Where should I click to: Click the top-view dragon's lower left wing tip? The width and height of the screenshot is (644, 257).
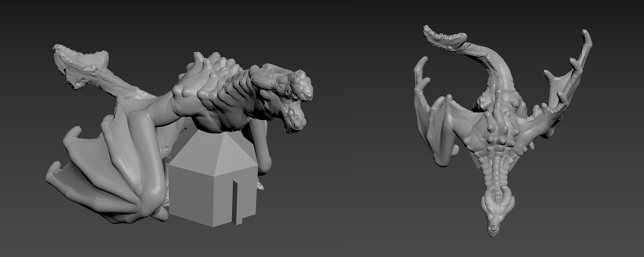pyautogui.click(x=441, y=161)
